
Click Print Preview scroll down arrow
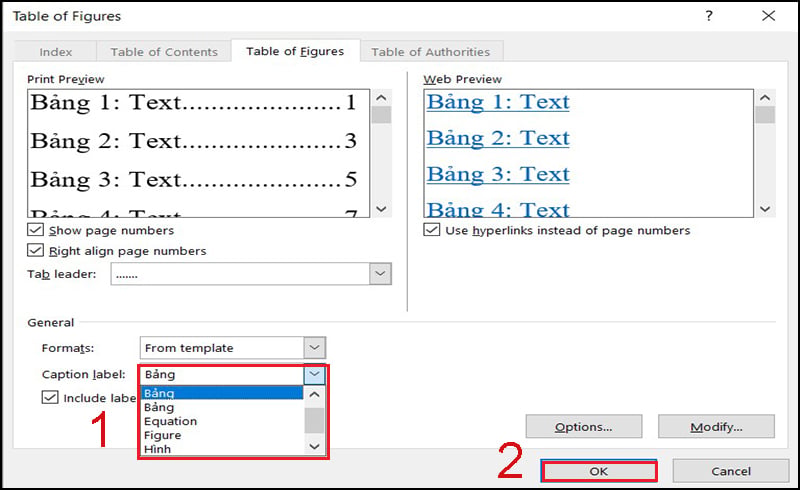tap(381, 209)
